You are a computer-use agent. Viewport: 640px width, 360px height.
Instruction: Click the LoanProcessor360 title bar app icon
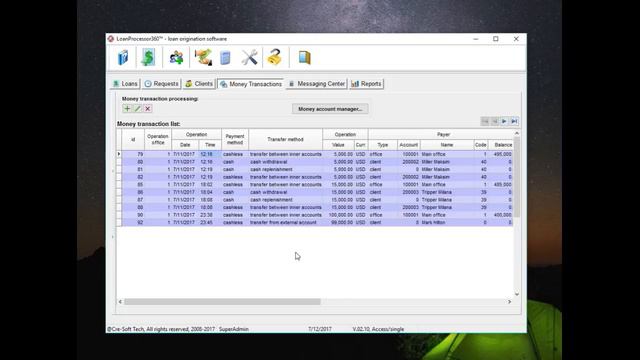111,39
